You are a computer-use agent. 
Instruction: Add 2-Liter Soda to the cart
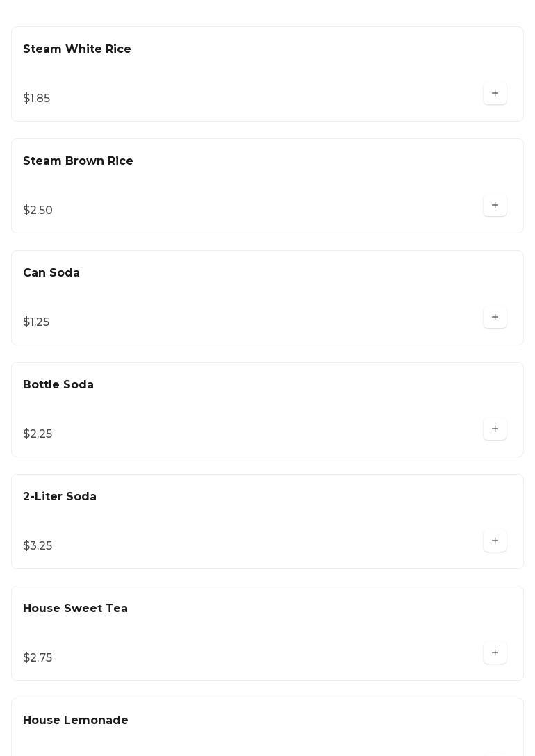(495, 541)
